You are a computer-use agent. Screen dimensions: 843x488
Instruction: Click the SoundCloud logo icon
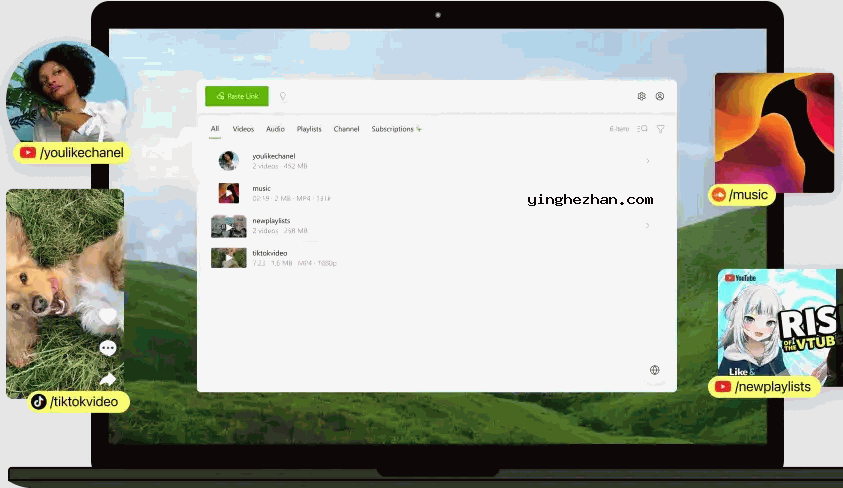point(719,195)
